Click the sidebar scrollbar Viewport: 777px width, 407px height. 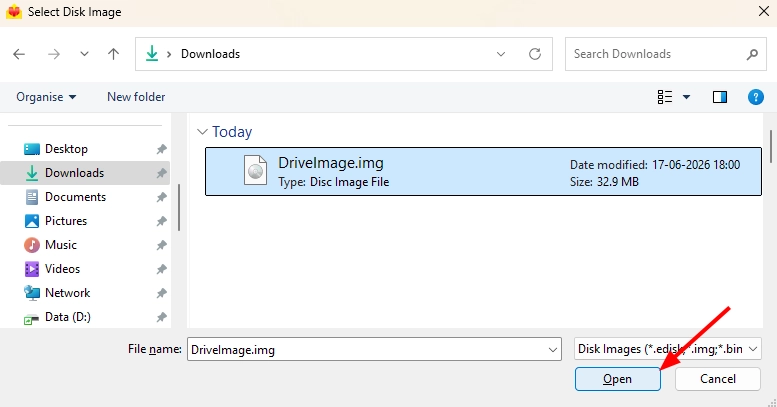[178, 207]
